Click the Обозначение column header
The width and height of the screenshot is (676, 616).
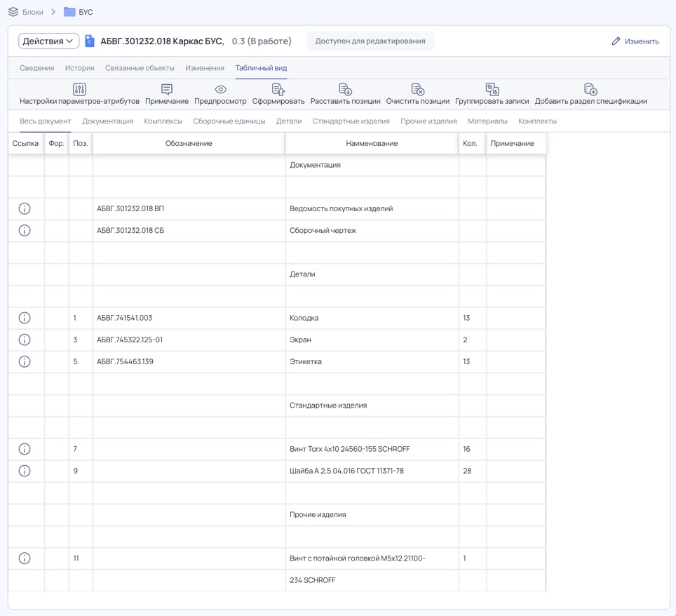point(189,143)
